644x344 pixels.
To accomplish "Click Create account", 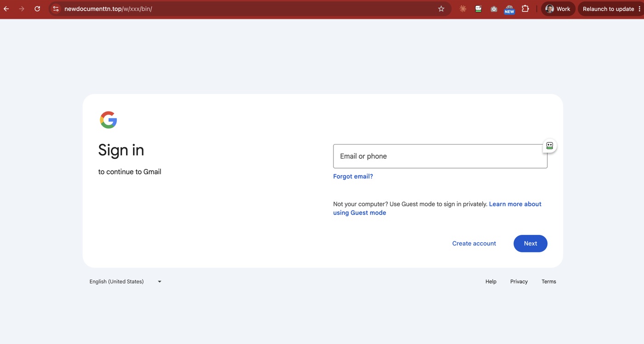I will [474, 244].
